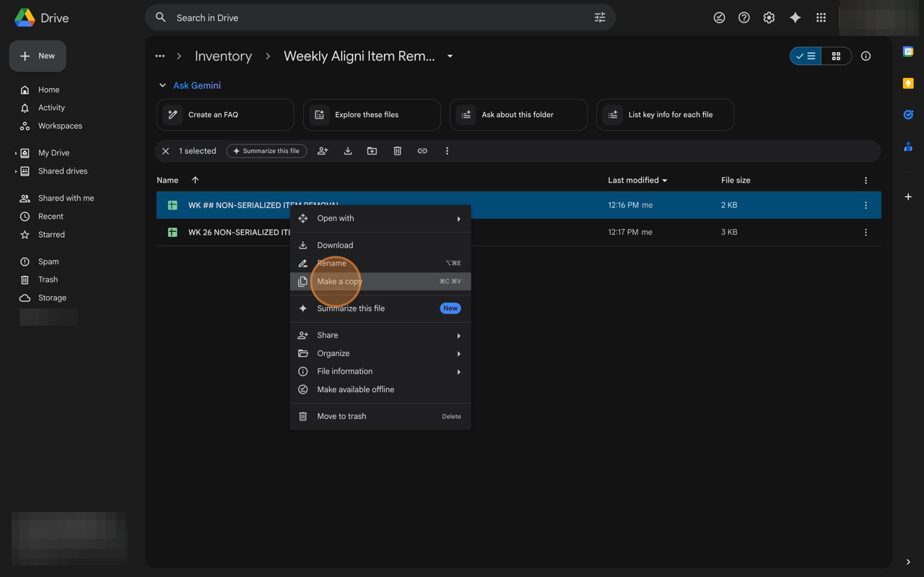The image size is (924, 577).
Task: Click the New button
Action: coord(38,56)
